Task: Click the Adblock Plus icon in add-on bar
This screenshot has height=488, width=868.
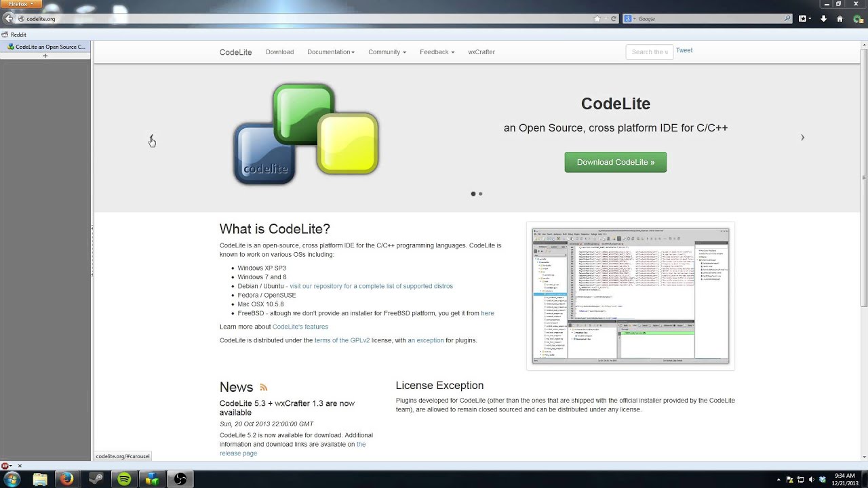Action: pyautogui.click(x=5, y=466)
